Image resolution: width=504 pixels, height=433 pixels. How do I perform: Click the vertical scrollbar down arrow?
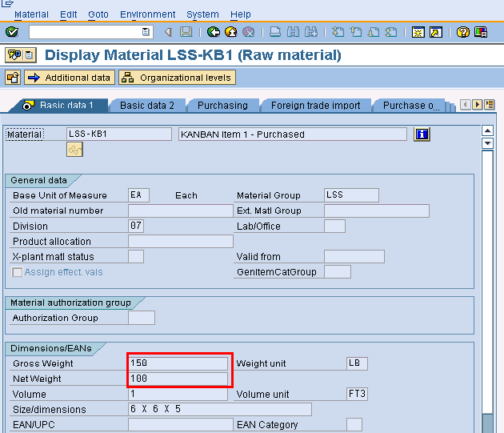(487, 142)
